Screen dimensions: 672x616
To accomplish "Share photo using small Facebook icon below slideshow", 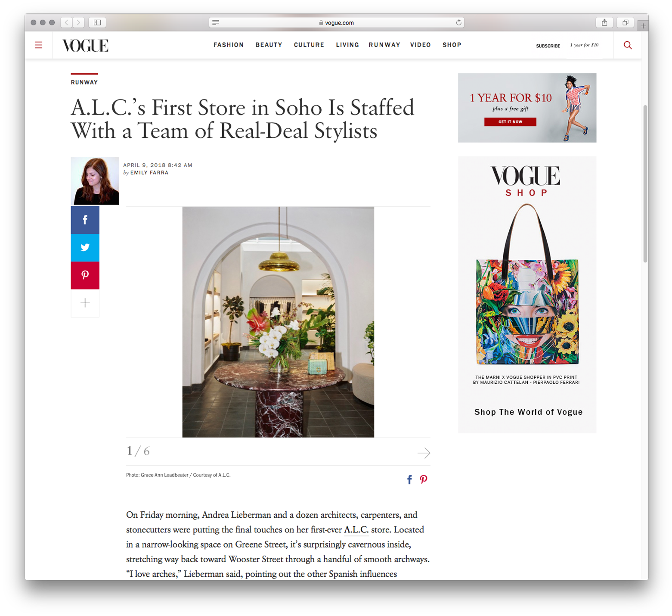I will coord(409,479).
